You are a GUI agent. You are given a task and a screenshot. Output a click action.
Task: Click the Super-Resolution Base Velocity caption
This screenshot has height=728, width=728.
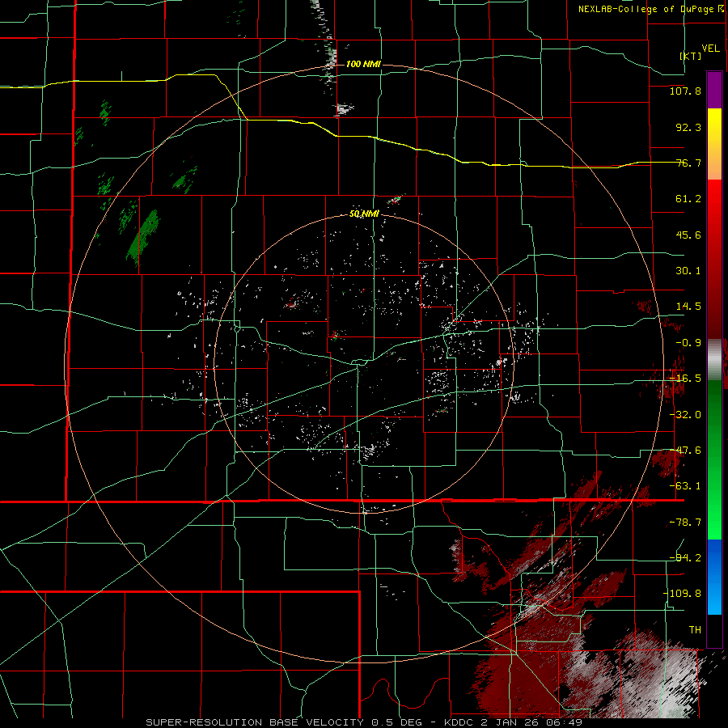365,722
